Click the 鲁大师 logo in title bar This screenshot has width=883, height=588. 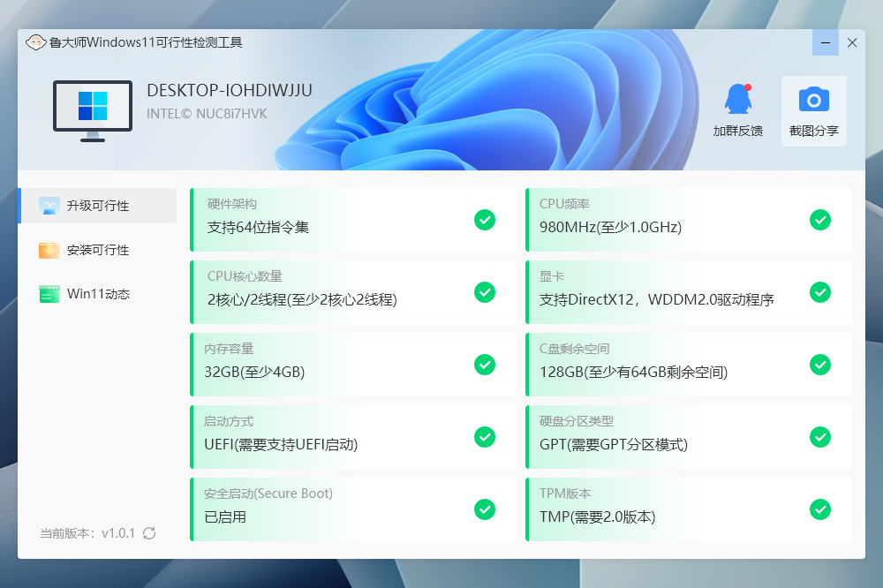[x=36, y=42]
